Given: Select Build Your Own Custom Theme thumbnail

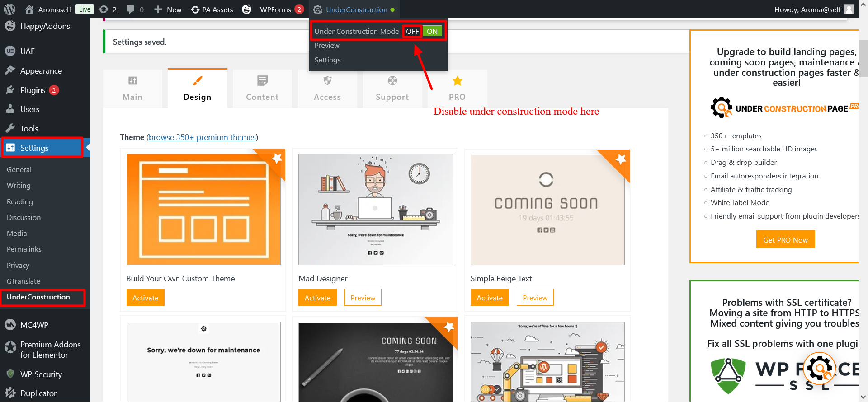Looking at the screenshot, I should pos(203,210).
